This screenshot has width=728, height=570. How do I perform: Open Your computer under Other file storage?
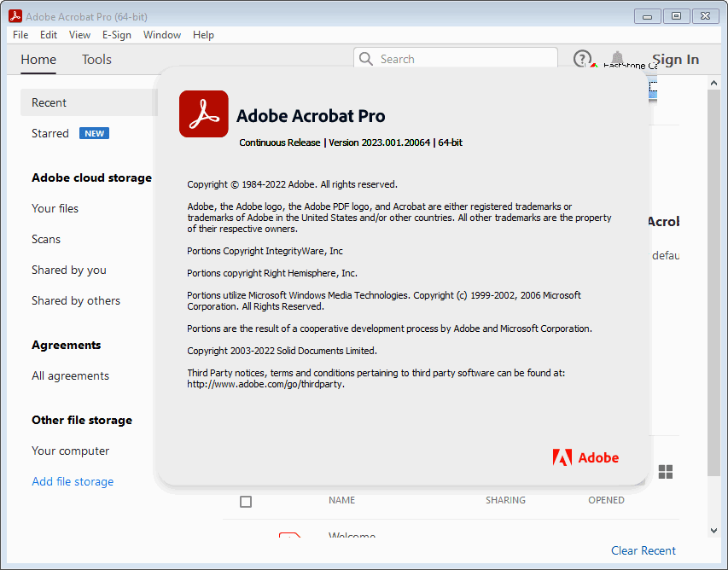[x=70, y=451]
